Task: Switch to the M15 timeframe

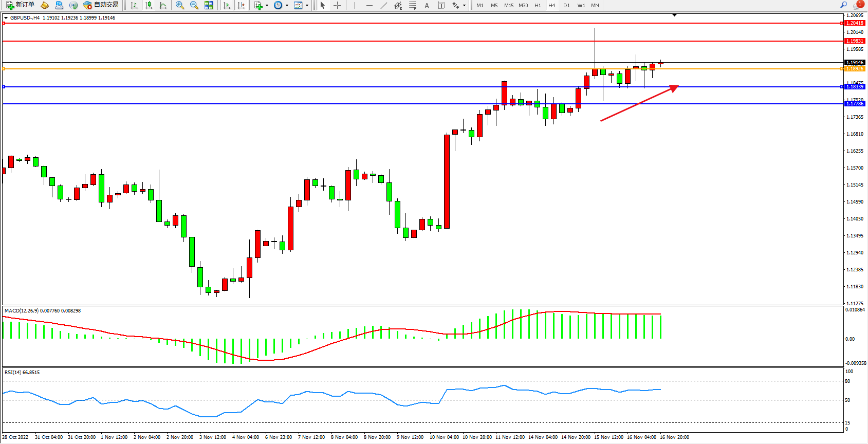Action: [x=509, y=5]
